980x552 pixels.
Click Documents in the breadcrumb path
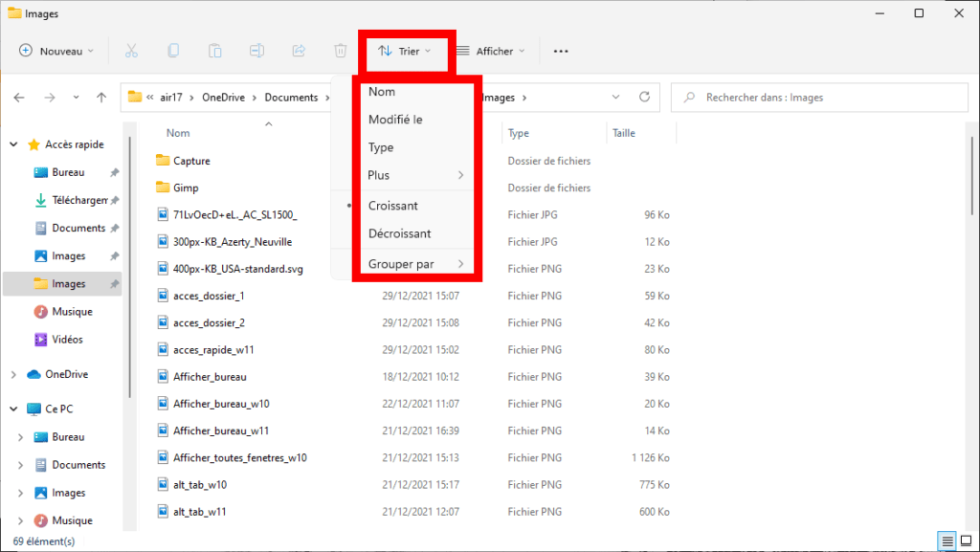click(x=291, y=98)
